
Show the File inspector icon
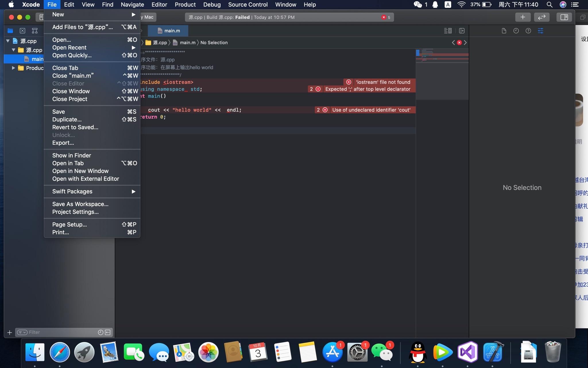pyautogui.click(x=504, y=31)
